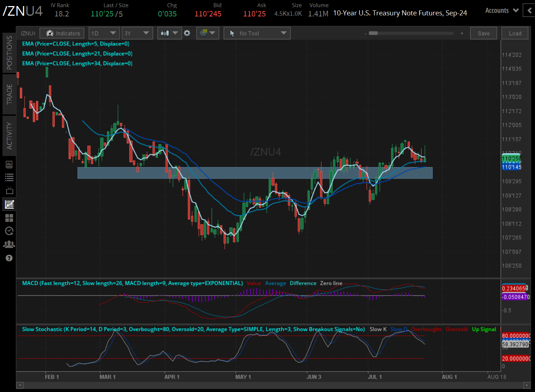Open the 3Y range dropdown
Screen dimensions: 535x392
pyautogui.click(x=137, y=33)
